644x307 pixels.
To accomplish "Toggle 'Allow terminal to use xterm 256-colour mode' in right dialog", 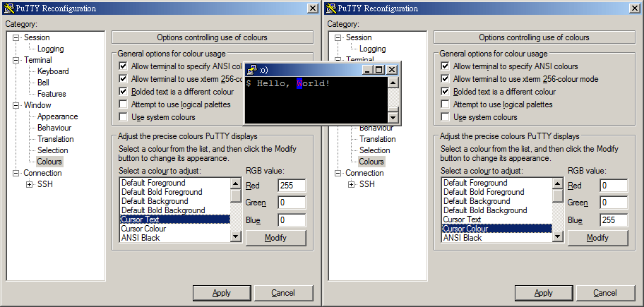I will [445, 79].
